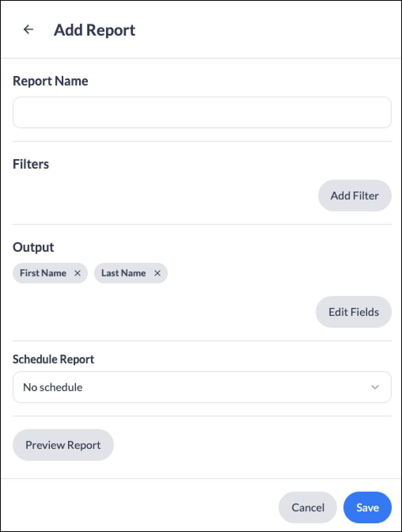Remove the Last Name output field

pos(157,273)
